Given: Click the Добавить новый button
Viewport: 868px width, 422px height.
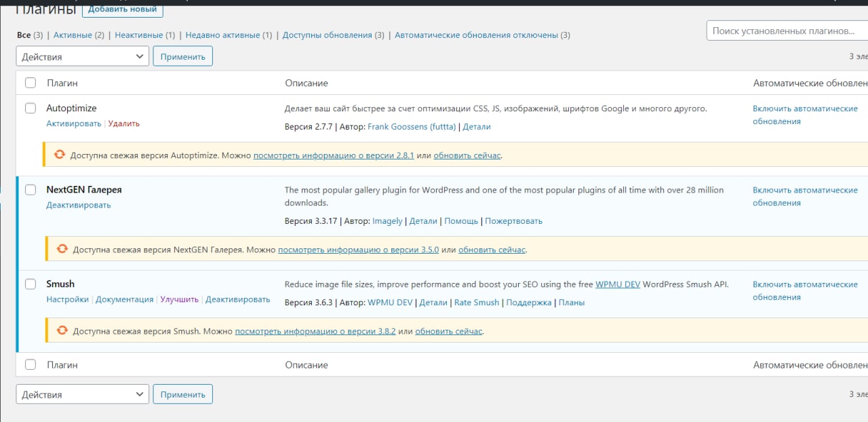Looking at the screenshot, I should pyautogui.click(x=123, y=9).
